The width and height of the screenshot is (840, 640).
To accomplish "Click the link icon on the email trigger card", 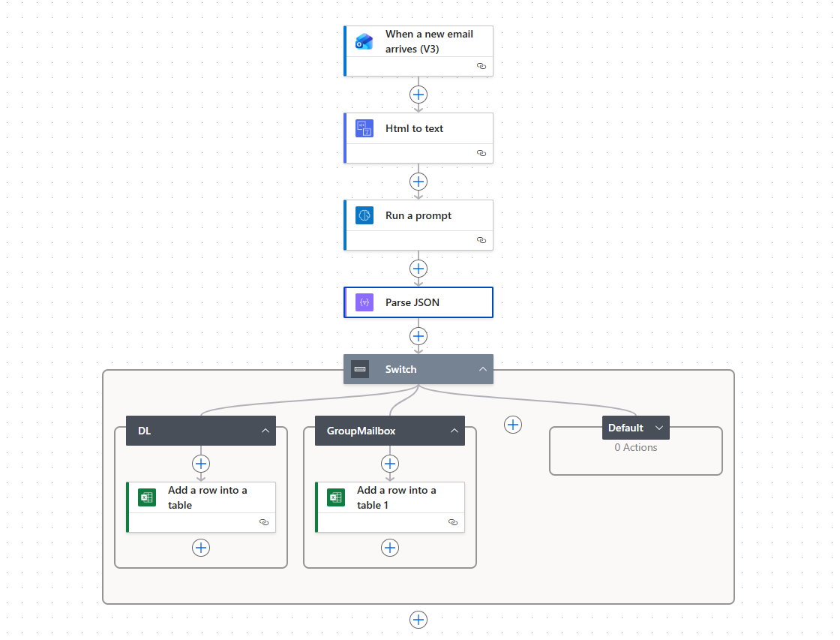I will coord(481,66).
